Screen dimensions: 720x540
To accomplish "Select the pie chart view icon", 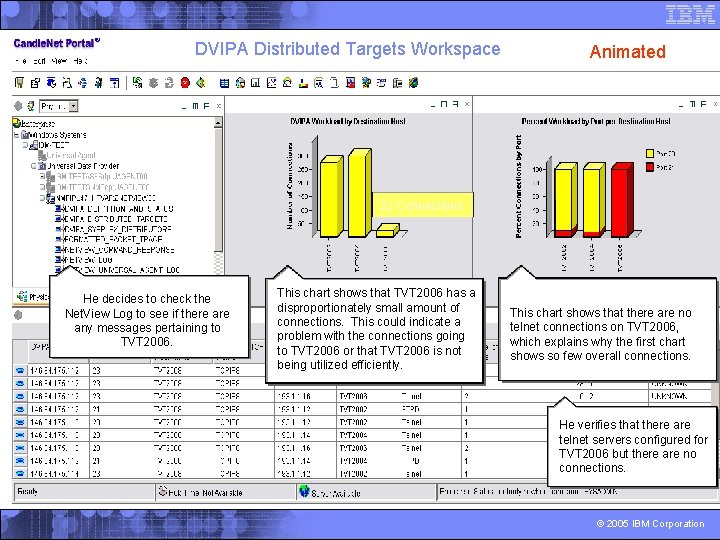I will (x=240, y=83).
